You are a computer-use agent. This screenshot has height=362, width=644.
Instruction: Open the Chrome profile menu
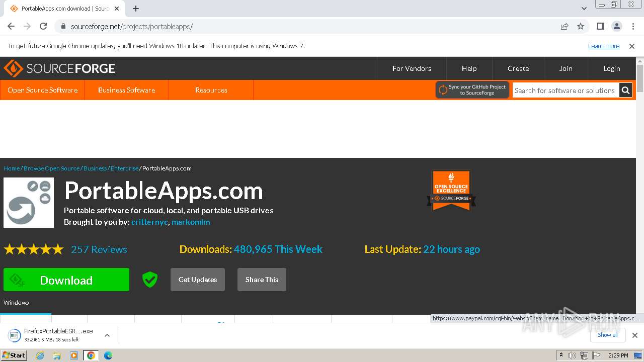tap(617, 26)
